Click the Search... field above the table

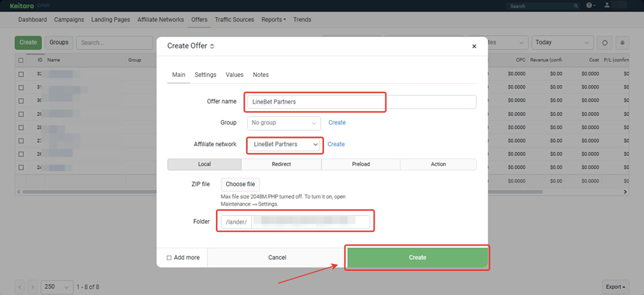(114, 43)
